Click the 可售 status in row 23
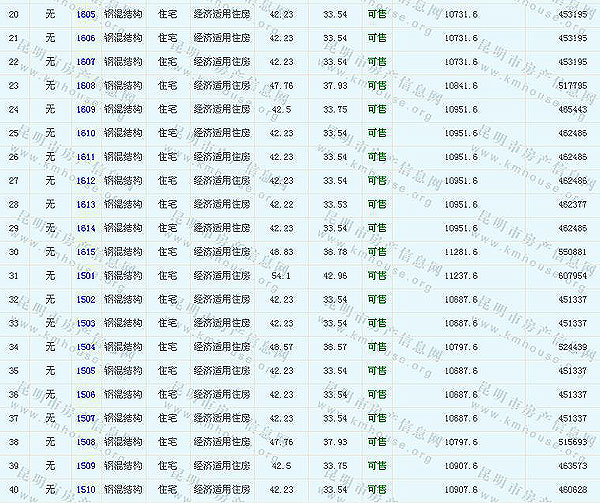Screen dimensions: 600x503 pos(376,85)
